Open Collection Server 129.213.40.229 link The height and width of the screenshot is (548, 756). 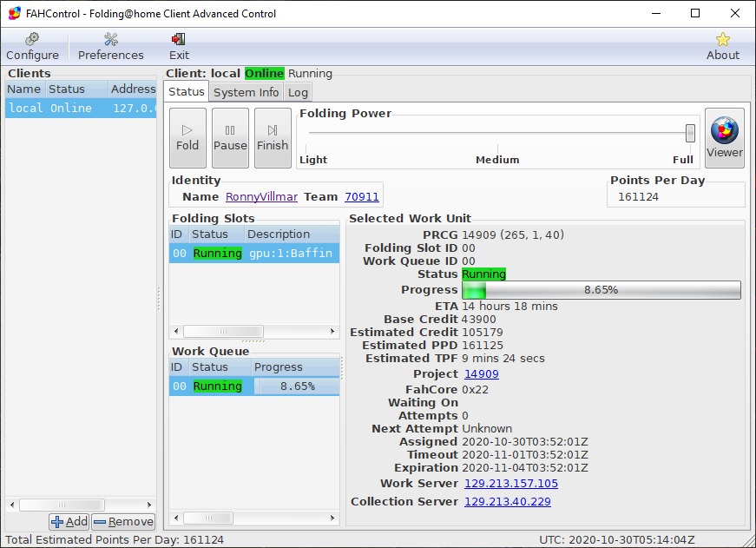click(507, 502)
